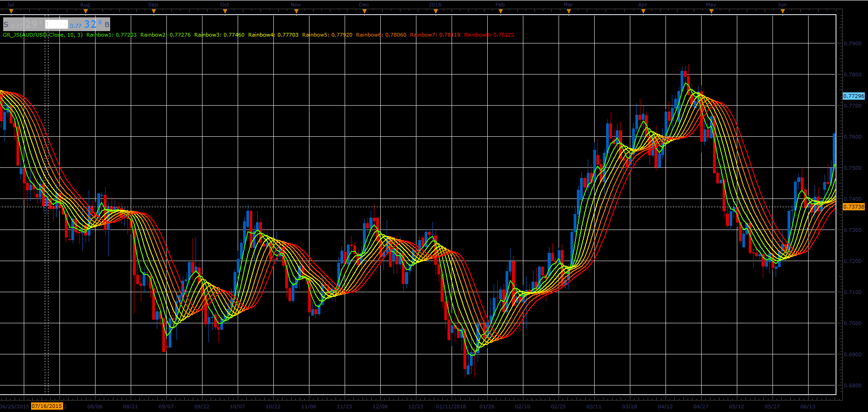This screenshot has width=868, height=412.
Task: Click the Buy (B) price button
Action: 90,24
